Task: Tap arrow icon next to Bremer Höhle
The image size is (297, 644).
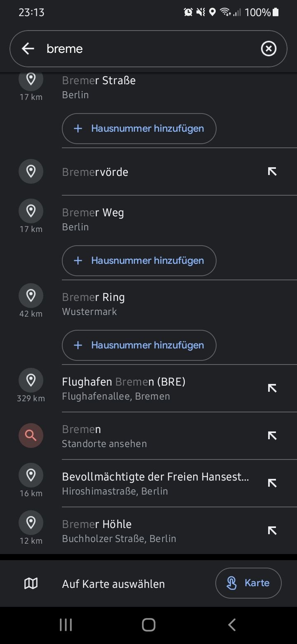Action: 272,530
